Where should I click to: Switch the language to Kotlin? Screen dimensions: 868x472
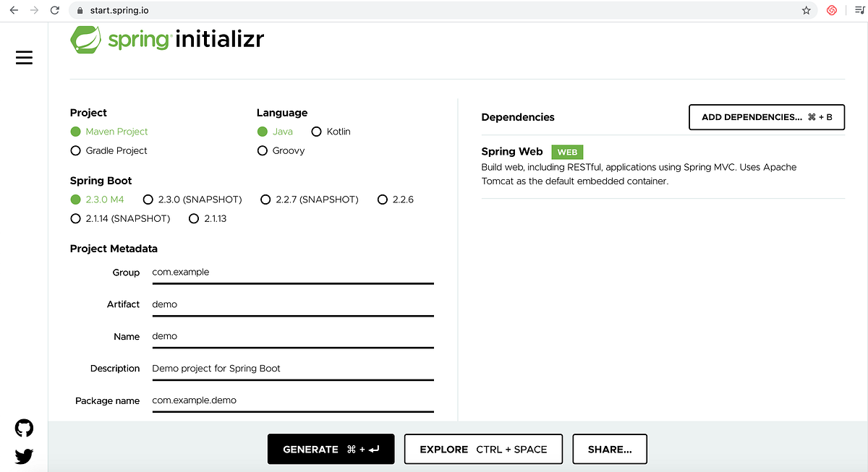[x=316, y=132]
